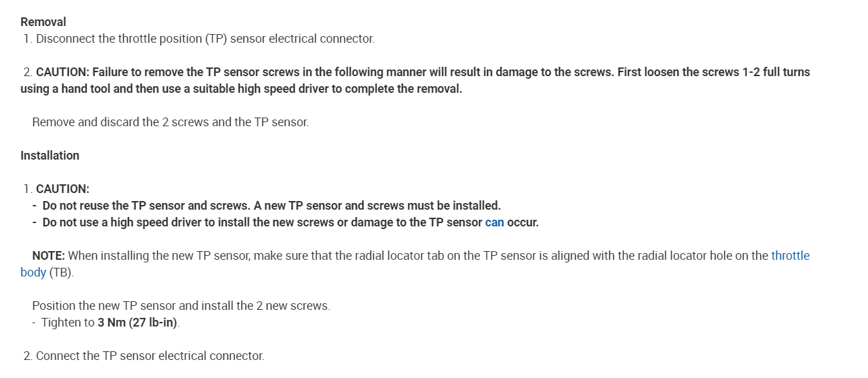Click the words "radial locator hole"
Image resolution: width=868 pixels, height=378 pixels.
(666, 256)
